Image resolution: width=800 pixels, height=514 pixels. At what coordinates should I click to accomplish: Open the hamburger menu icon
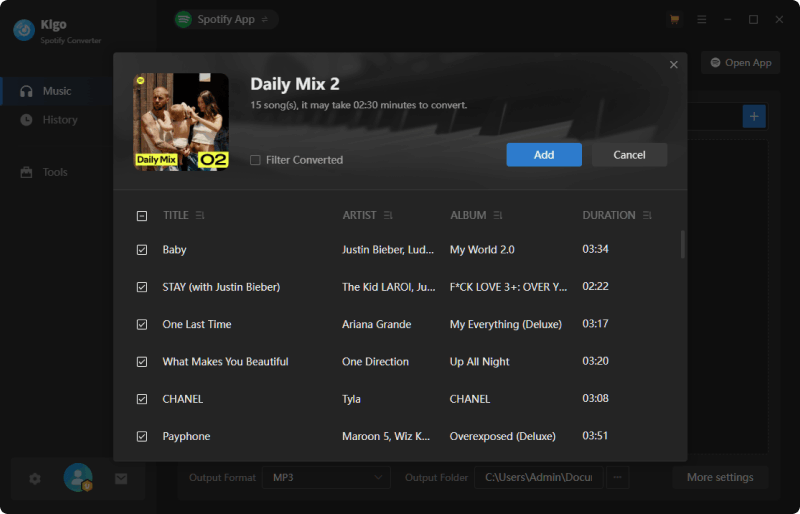(702, 19)
